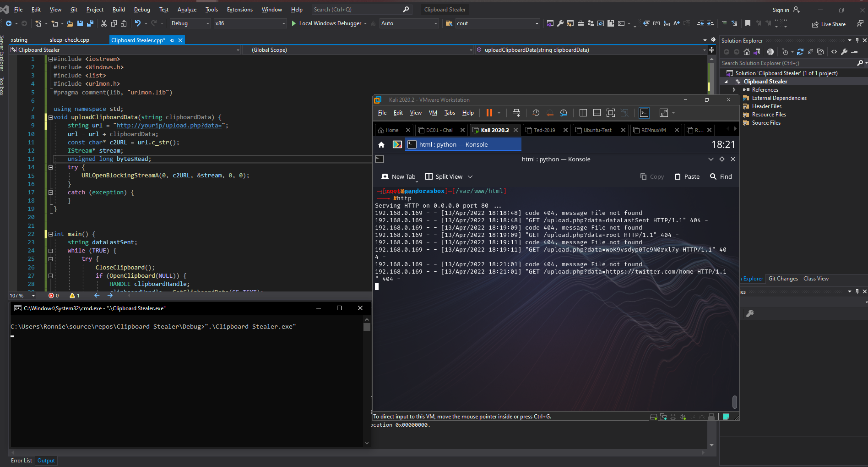868x467 pixels.
Task: Open the Analyze menu in Visual Studio
Action: 187,10
